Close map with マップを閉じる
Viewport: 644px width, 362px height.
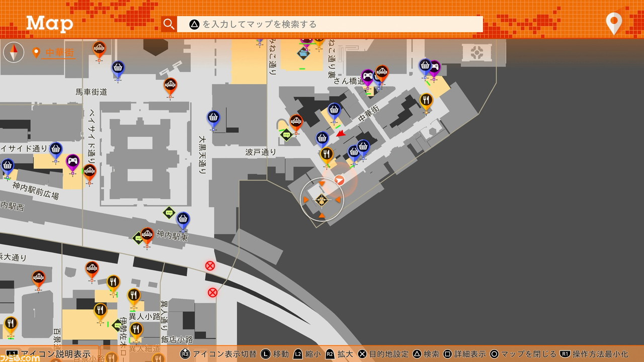tap(523, 354)
